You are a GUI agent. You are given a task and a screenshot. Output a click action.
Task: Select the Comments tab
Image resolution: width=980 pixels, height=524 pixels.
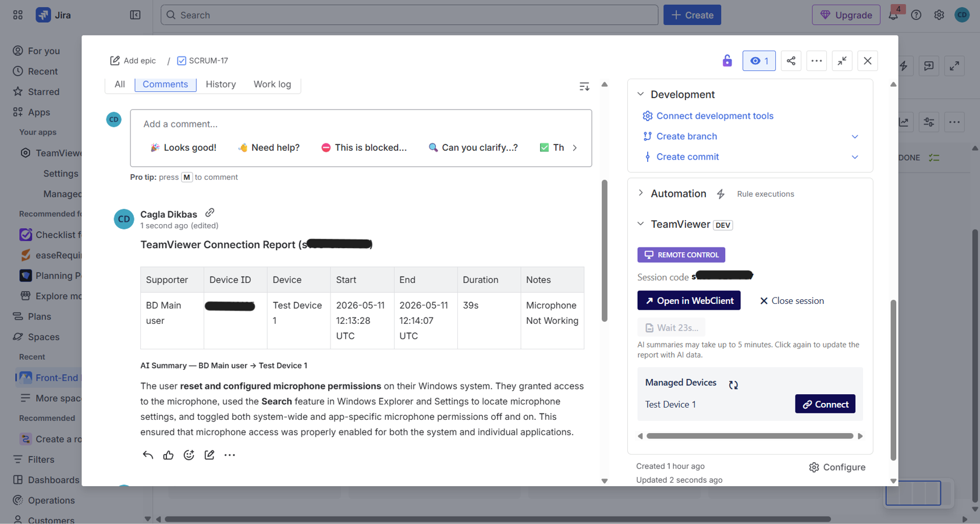(165, 84)
